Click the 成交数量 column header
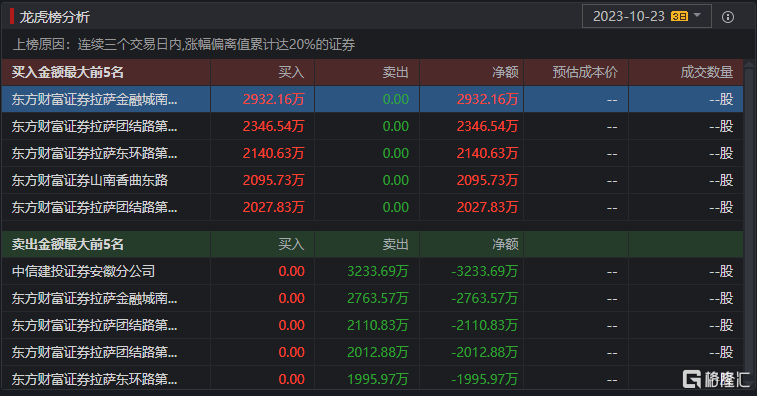This screenshot has height=396, width=757. 707,72
